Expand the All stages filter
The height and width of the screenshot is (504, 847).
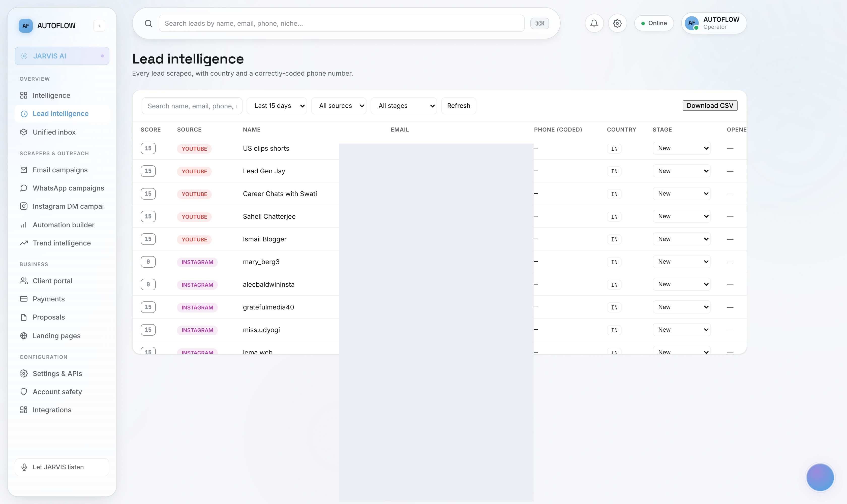pyautogui.click(x=404, y=106)
